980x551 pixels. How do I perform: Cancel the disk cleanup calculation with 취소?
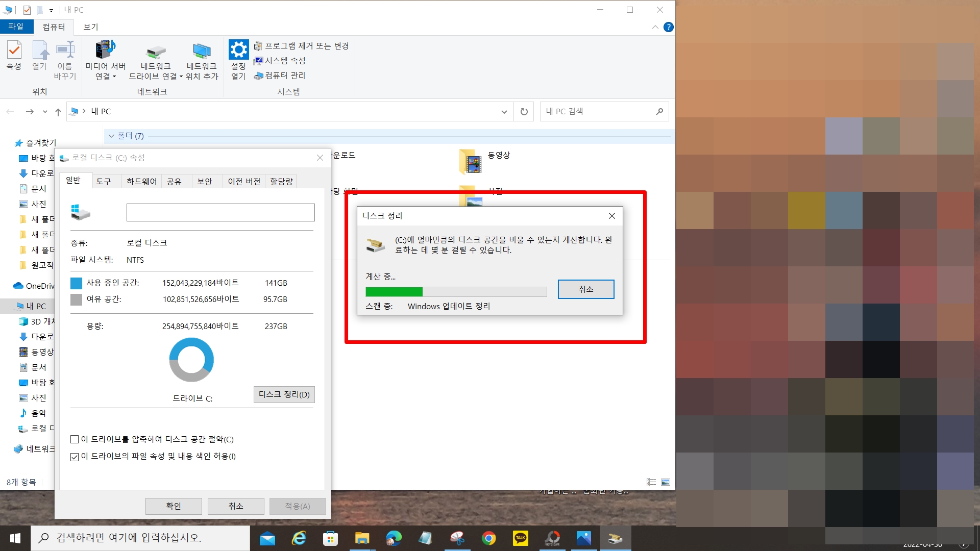click(585, 289)
